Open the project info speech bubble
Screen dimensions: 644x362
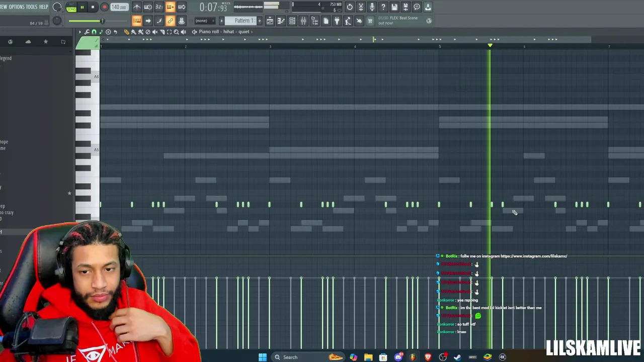pos(417,7)
